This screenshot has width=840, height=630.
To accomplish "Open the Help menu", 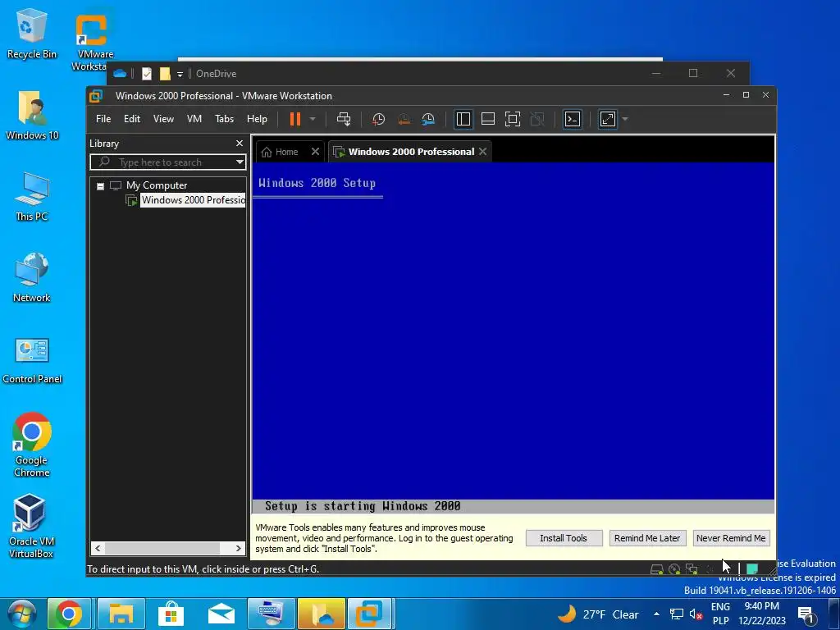I will point(257,119).
